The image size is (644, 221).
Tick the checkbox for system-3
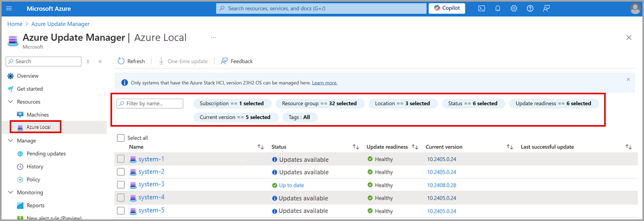tap(121, 185)
